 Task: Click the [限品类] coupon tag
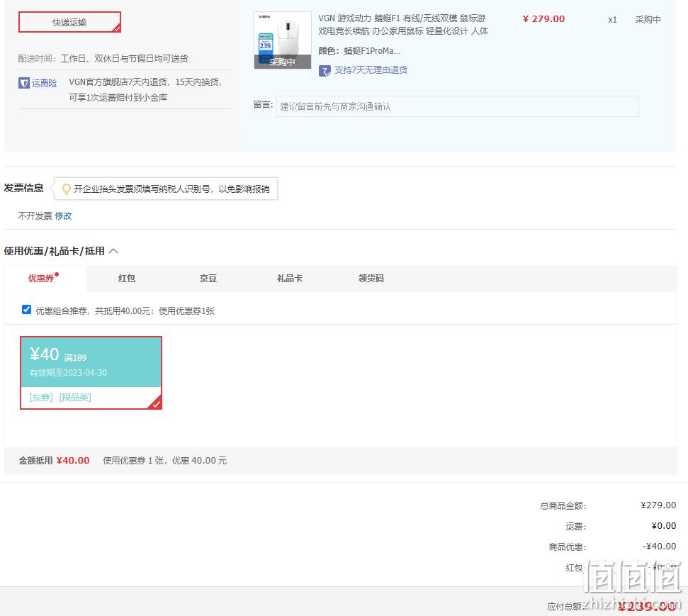coord(75,398)
